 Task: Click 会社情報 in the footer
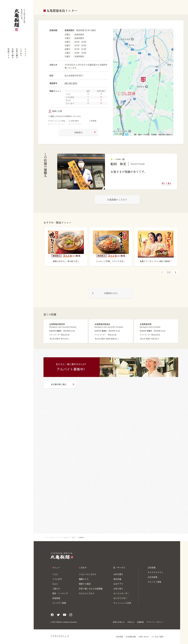click(152, 567)
